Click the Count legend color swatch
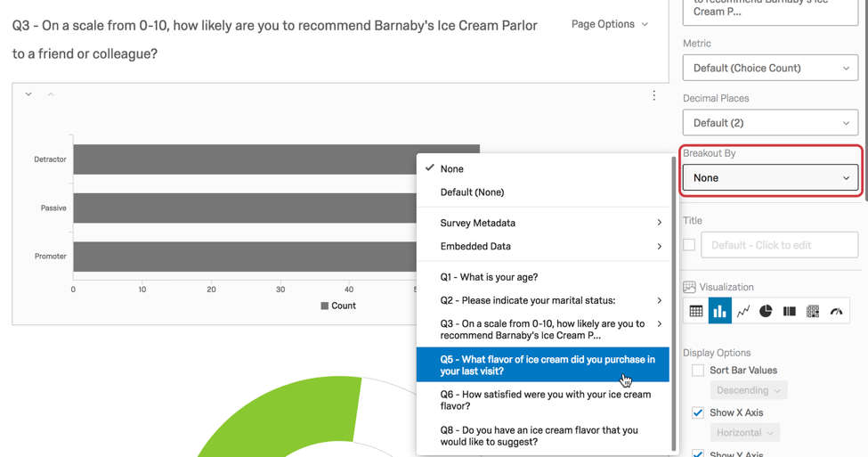This screenshot has width=868, height=457. click(324, 306)
